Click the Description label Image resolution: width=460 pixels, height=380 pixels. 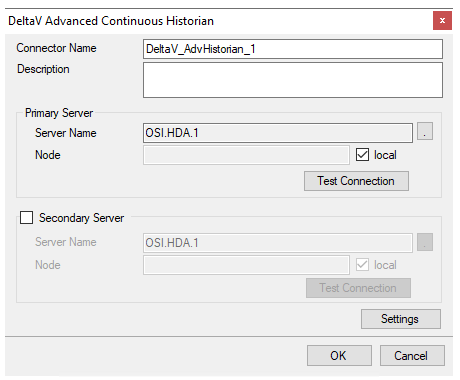[43, 69]
